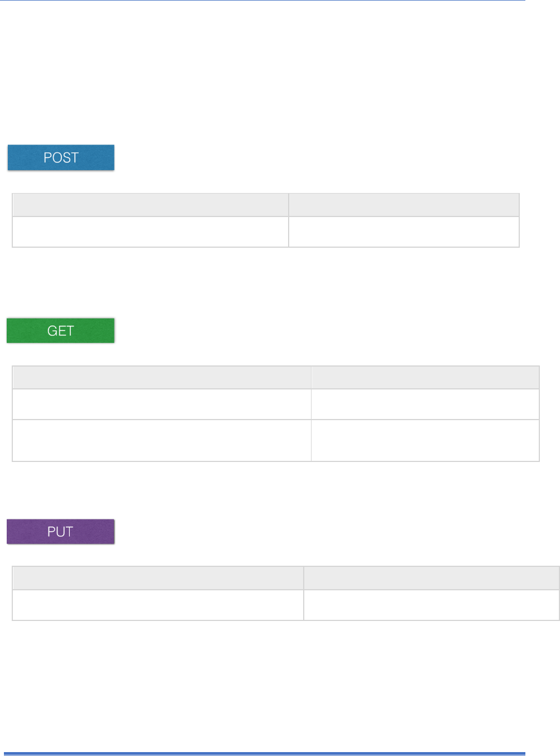Click the purple PUT method badge

60,531
